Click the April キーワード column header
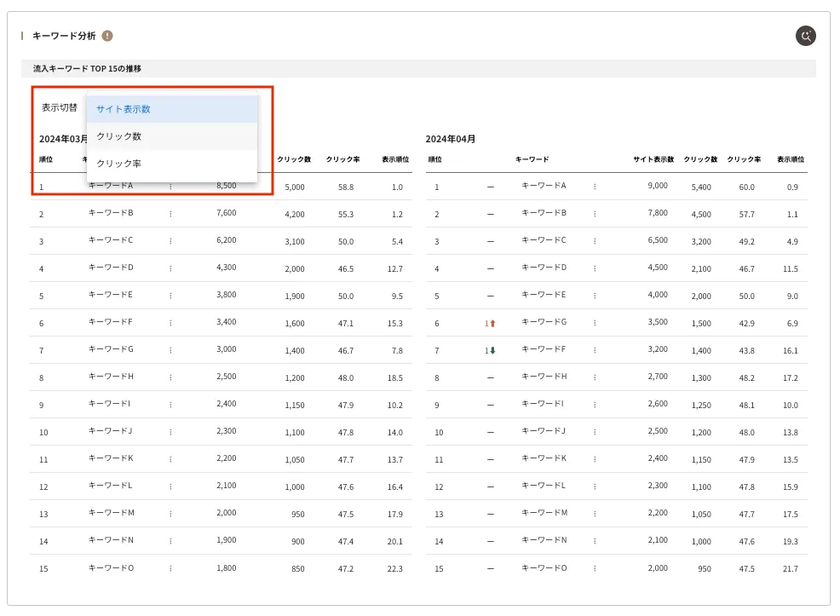The width and height of the screenshot is (840, 616). [x=532, y=159]
